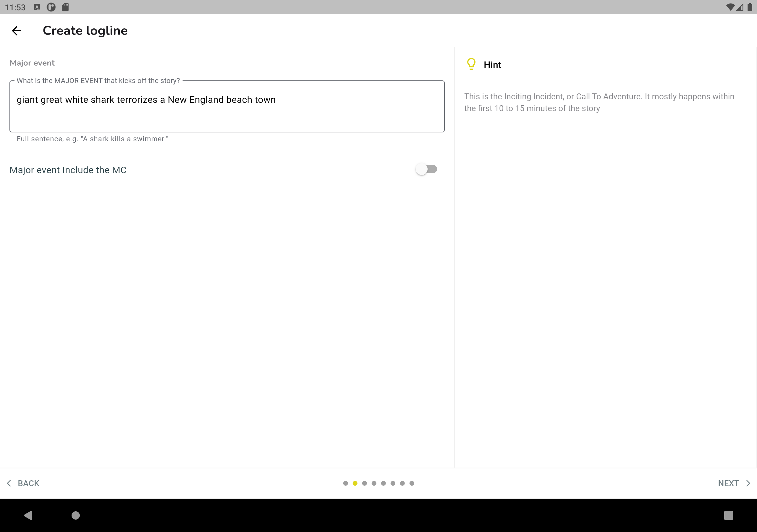Tap Android back navigation triangle

28,515
